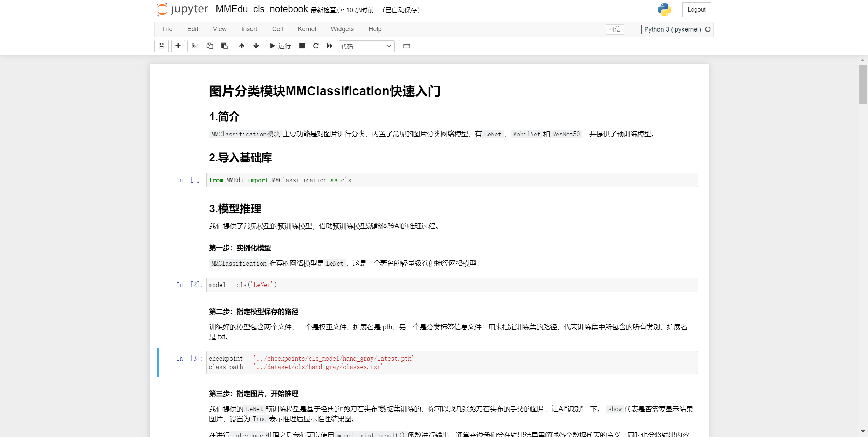Image resolution: width=868 pixels, height=437 pixels.
Task: Insert a cell below with plus icon
Action: point(178,46)
